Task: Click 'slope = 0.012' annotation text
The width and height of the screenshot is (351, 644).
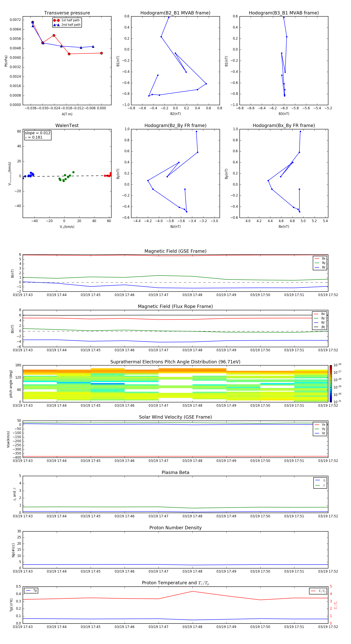Action: click(x=38, y=133)
